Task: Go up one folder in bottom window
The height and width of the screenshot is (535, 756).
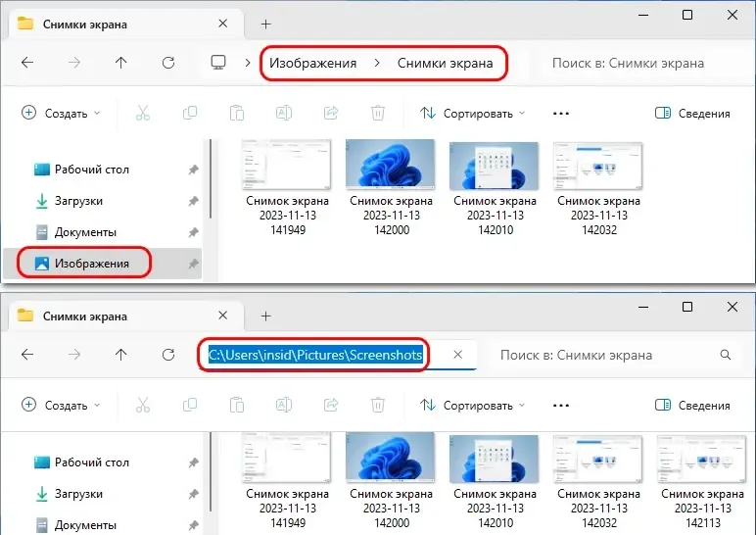Action: 121,355
